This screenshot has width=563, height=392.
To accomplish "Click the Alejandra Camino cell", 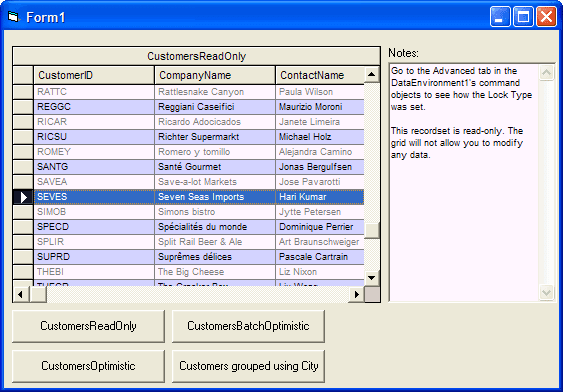I will 320,152.
